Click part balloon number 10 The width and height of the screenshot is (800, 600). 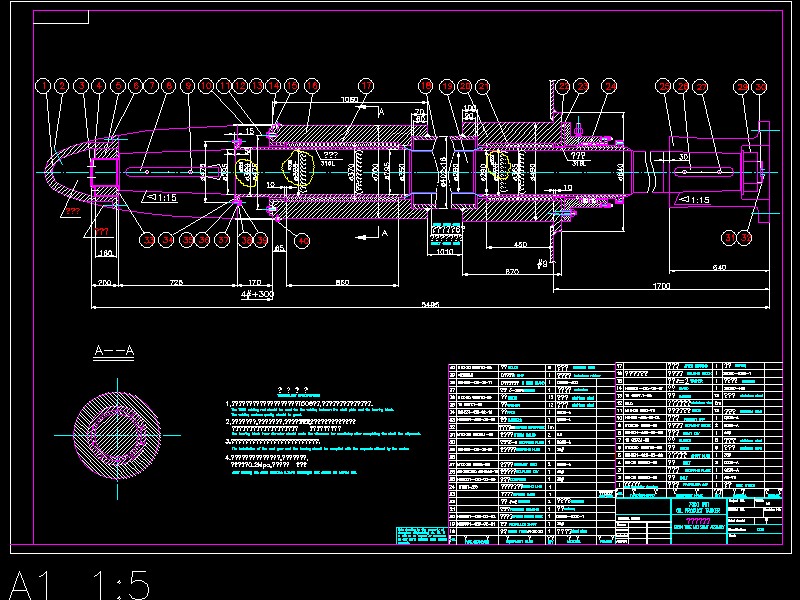tap(206, 86)
